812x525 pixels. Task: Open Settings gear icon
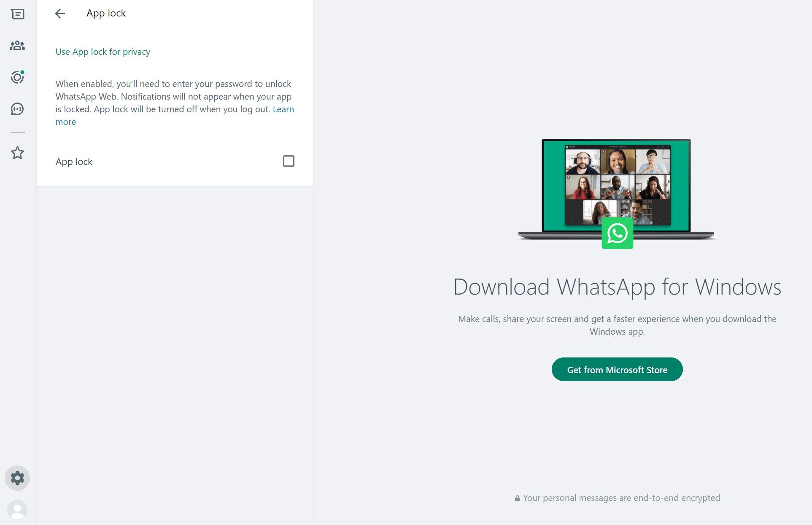(x=17, y=478)
